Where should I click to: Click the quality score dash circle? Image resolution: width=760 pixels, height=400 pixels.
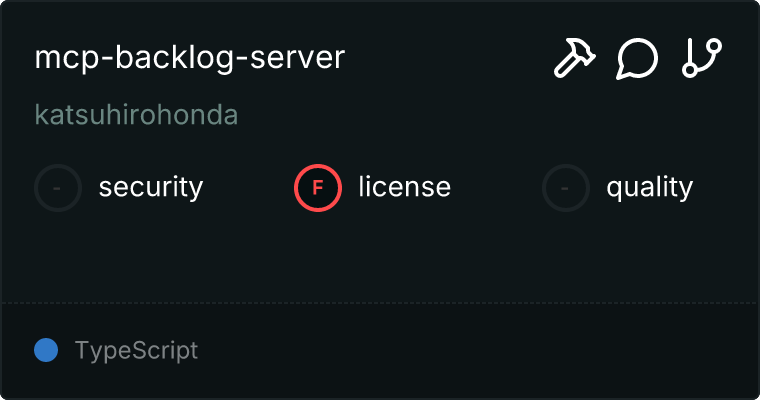[x=566, y=187]
